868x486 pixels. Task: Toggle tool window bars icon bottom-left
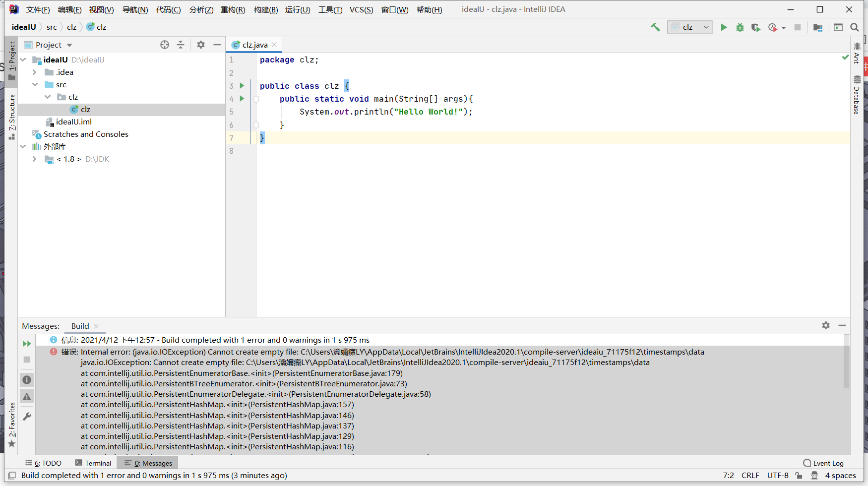12,475
